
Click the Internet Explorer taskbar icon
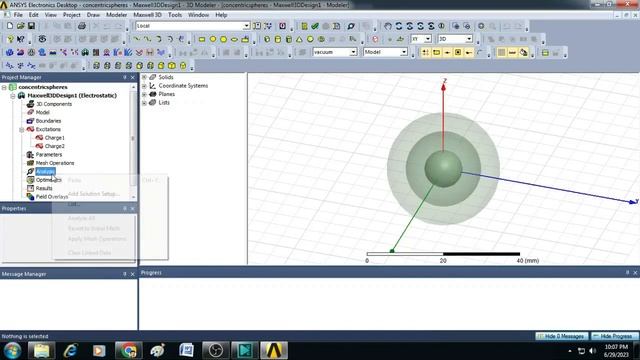[x=70, y=350]
